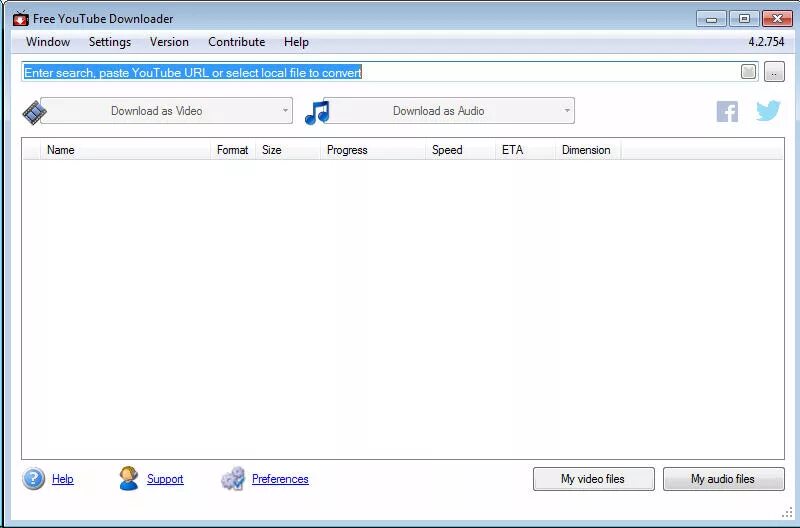This screenshot has width=800, height=528.
Task: Click the film strip video icon
Action: pos(34,112)
